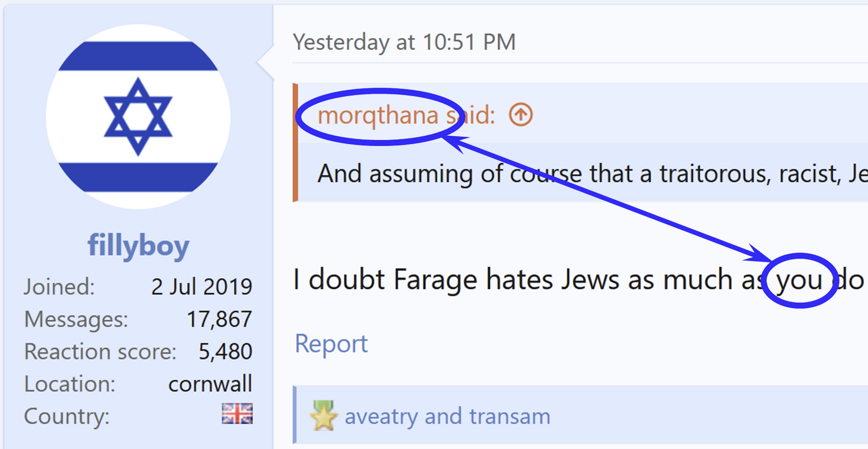Open the fillyboy username profile link
The height and width of the screenshot is (449, 868).
138,246
